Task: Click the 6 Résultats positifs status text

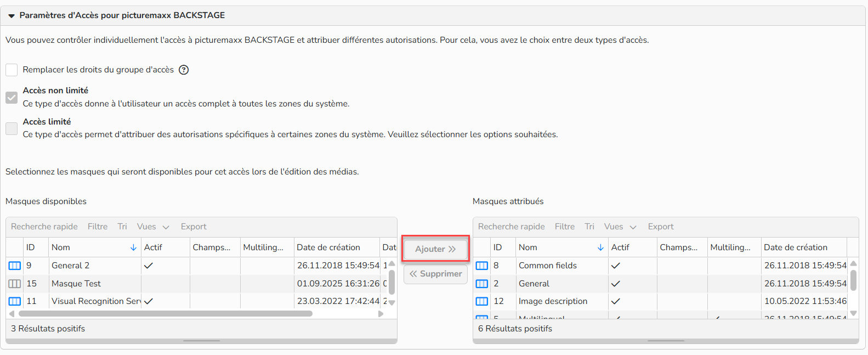Action: click(515, 329)
